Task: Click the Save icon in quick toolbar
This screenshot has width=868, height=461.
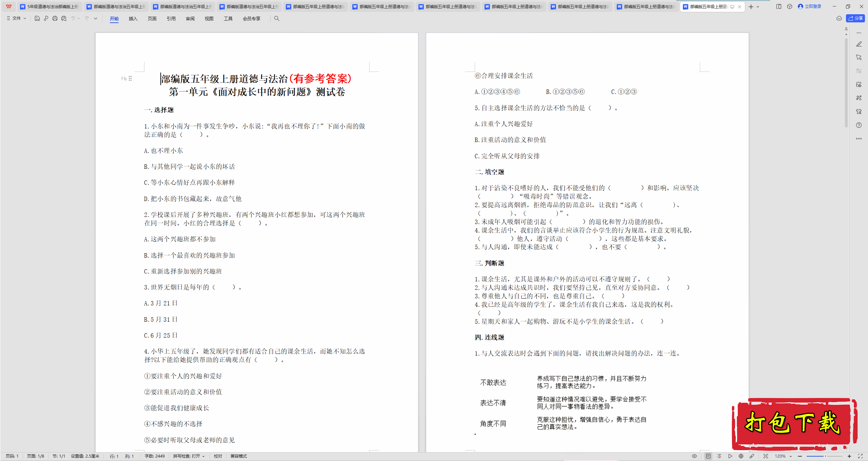Action: (x=37, y=19)
